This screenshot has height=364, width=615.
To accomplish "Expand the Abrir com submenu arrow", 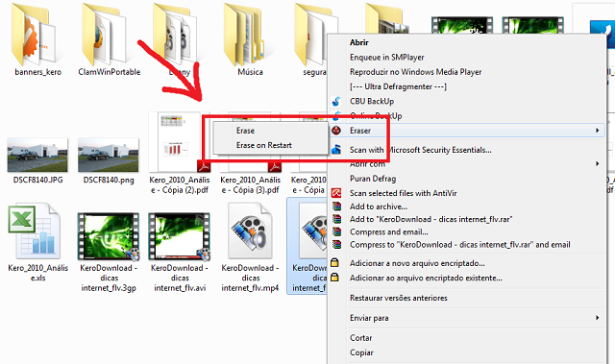I will point(598,164).
